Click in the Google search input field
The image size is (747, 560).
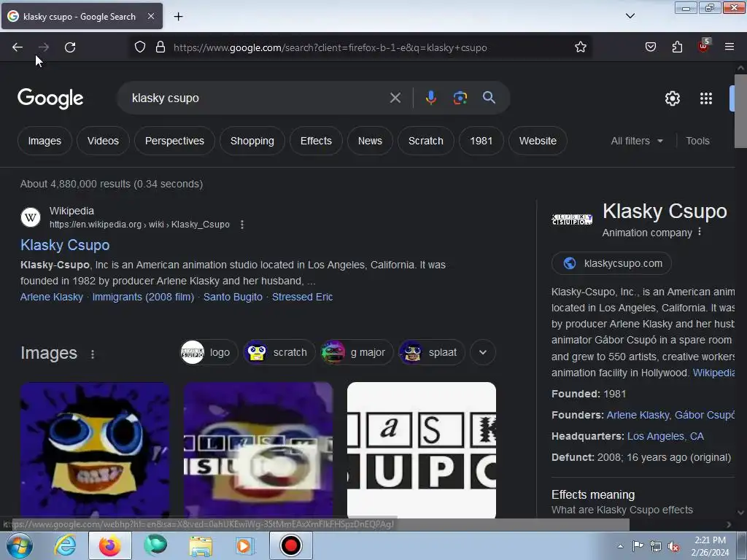[258, 98]
